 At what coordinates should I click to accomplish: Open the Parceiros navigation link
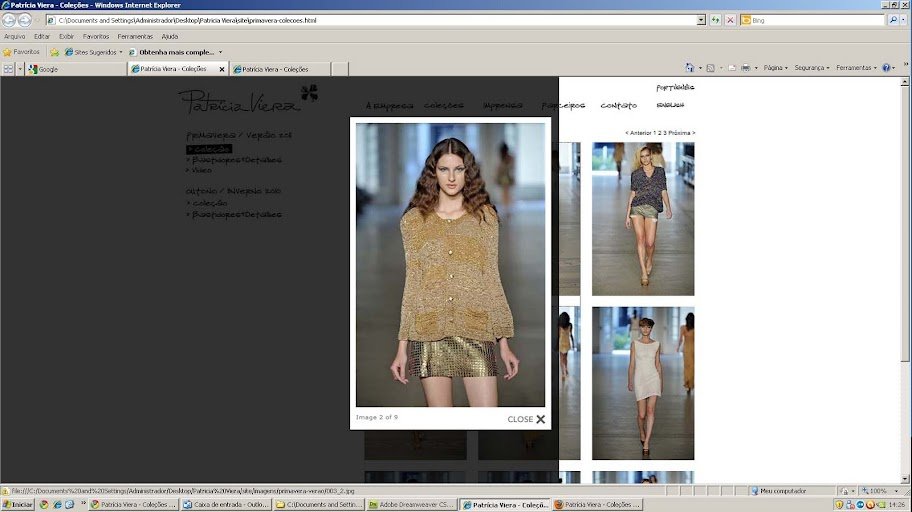point(563,105)
